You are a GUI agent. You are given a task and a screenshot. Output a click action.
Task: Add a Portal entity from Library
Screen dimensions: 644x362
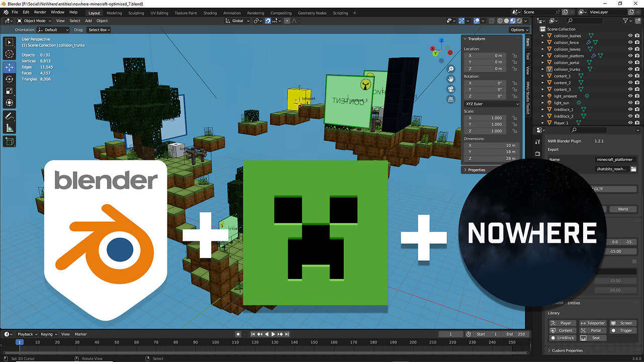(592, 330)
